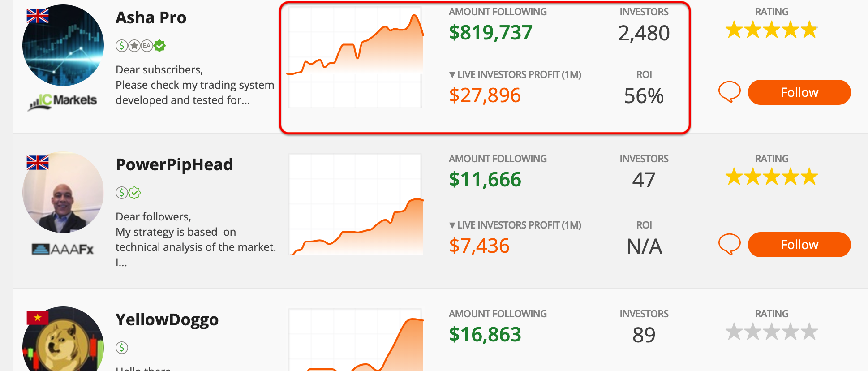Click Asha Pro's EA badge icon
The height and width of the screenshot is (371, 868).
[147, 46]
